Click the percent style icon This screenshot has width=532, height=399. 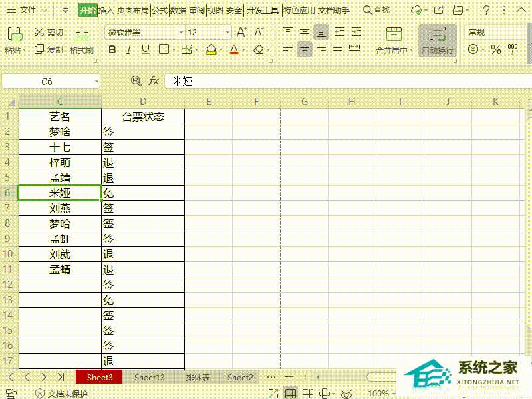pos(495,48)
